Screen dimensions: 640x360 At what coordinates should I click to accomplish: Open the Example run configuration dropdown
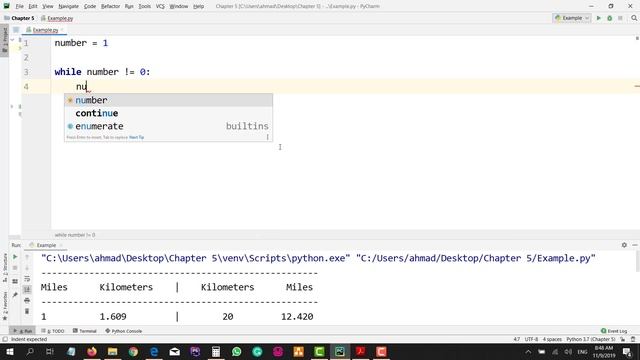click(x=572, y=18)
